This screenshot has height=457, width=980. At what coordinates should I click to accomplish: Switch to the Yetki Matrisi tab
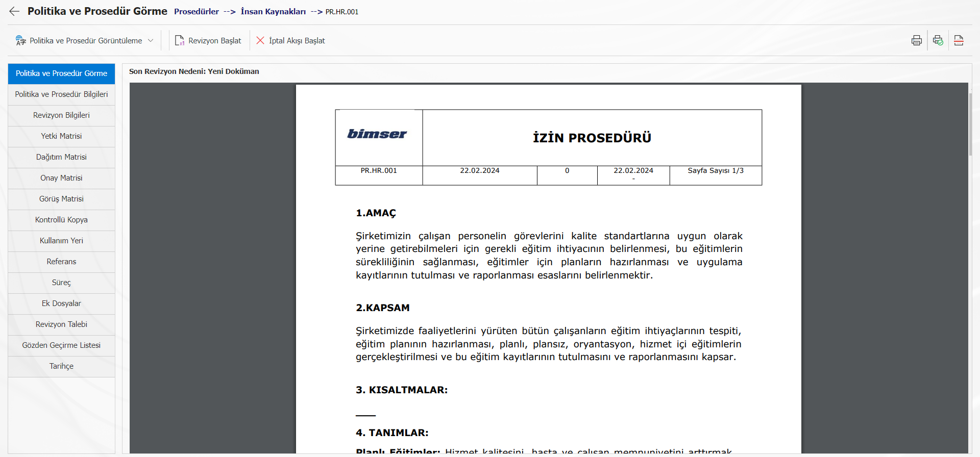61,136
